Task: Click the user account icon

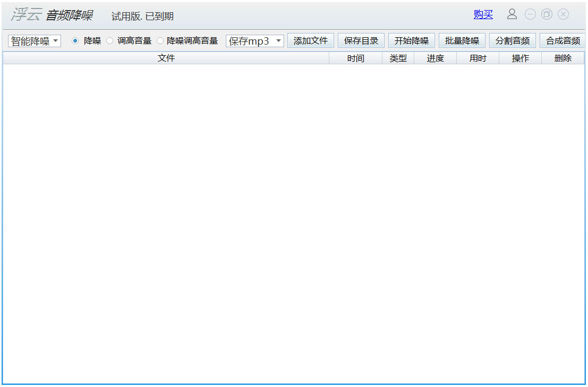Action: (512, 14)
